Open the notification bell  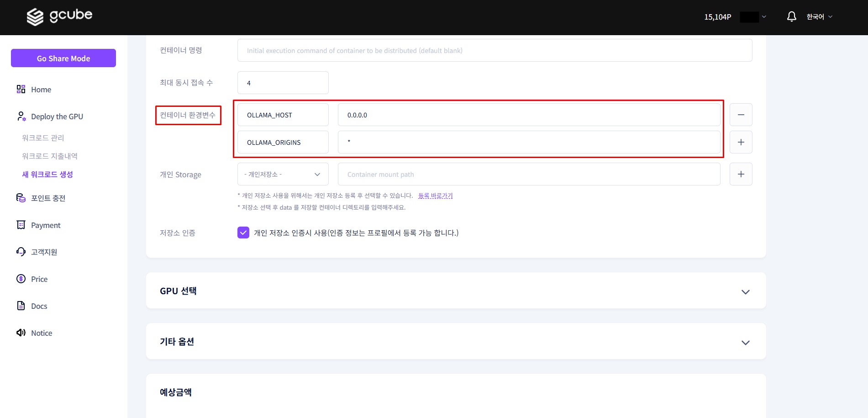(x=792, y=16)
